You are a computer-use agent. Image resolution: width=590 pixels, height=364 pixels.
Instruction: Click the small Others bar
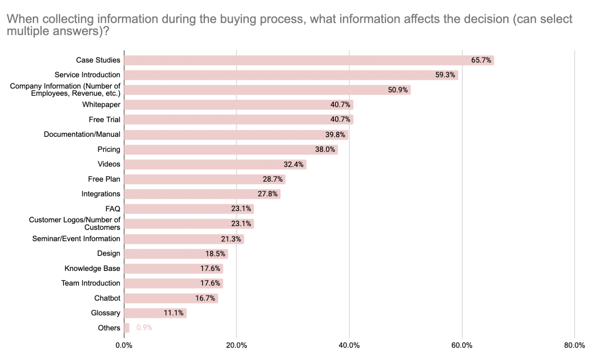point(127,328)
